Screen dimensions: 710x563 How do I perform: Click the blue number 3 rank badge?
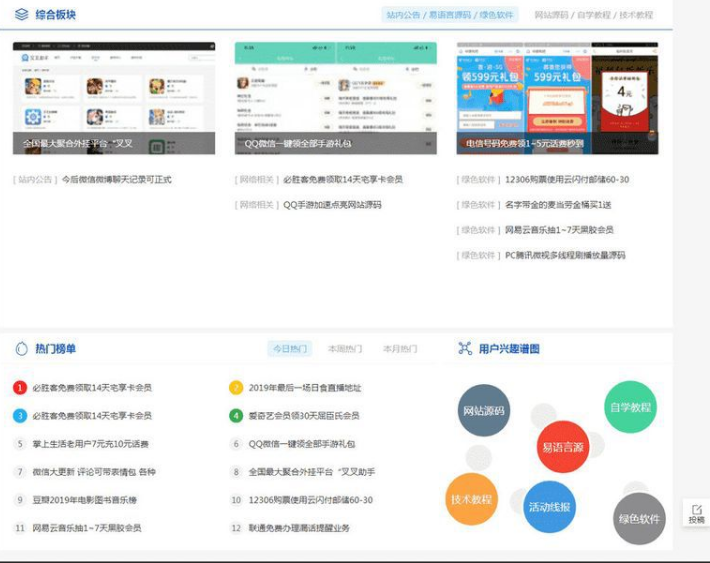point(20,416)
